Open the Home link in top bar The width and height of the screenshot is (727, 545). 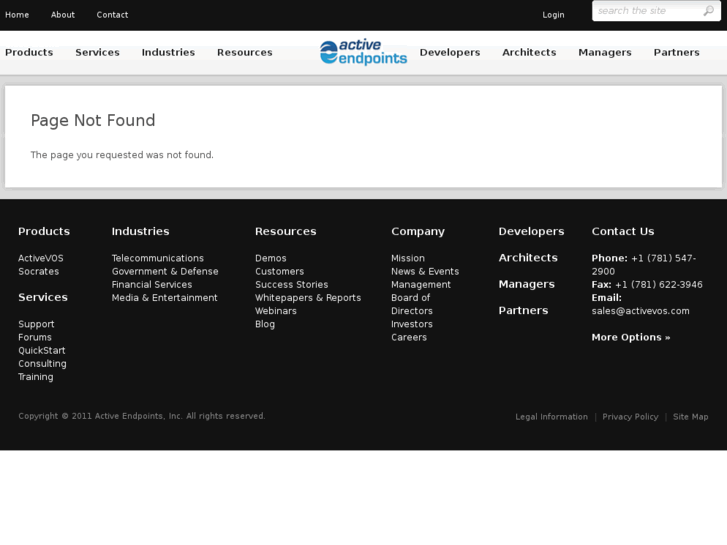point(17,15)
